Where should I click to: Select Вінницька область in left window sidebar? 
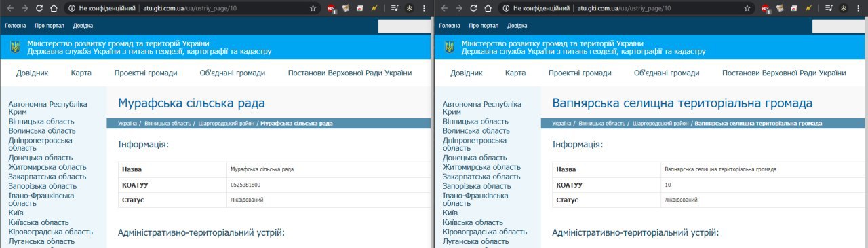(x=41, y=122)
